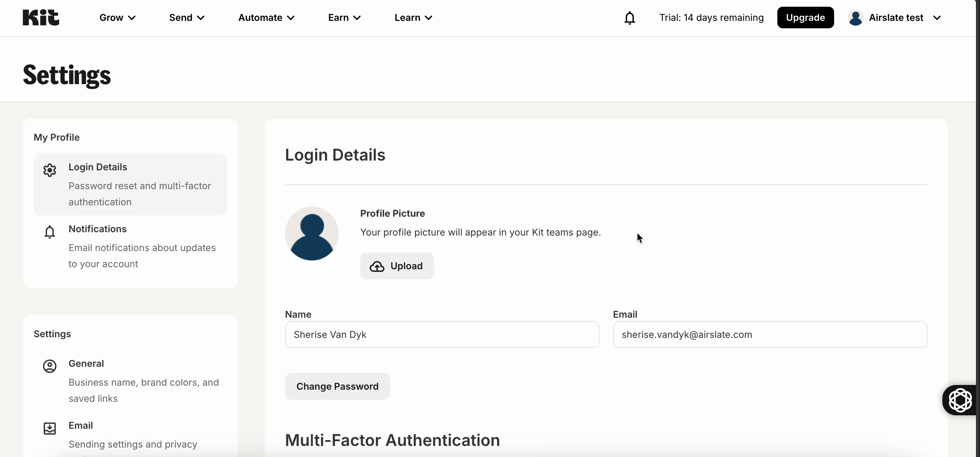Screen dimensions: 980x457
Task: Click the Kit logo
Action: click(x=41, y=17)
